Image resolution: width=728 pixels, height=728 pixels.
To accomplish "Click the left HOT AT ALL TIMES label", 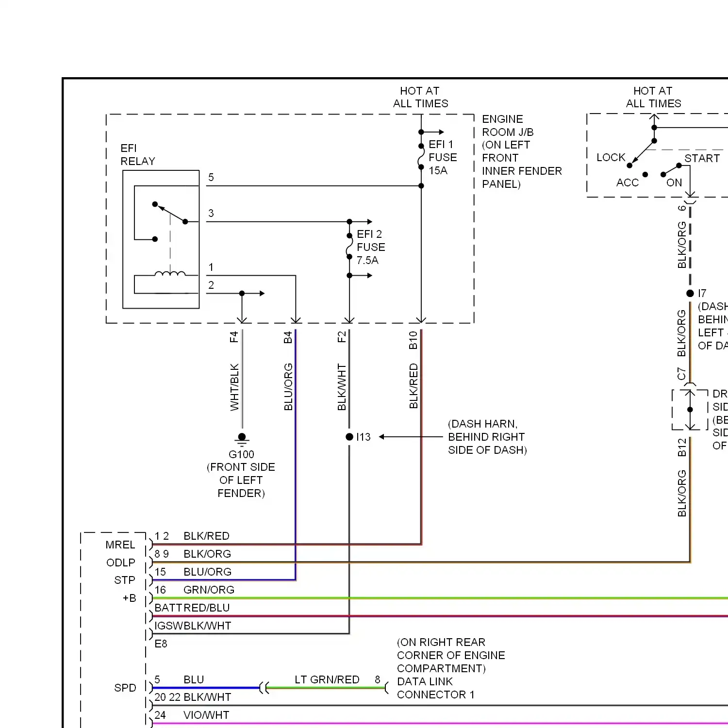I will pyautogui.click(x=420, y=97).
